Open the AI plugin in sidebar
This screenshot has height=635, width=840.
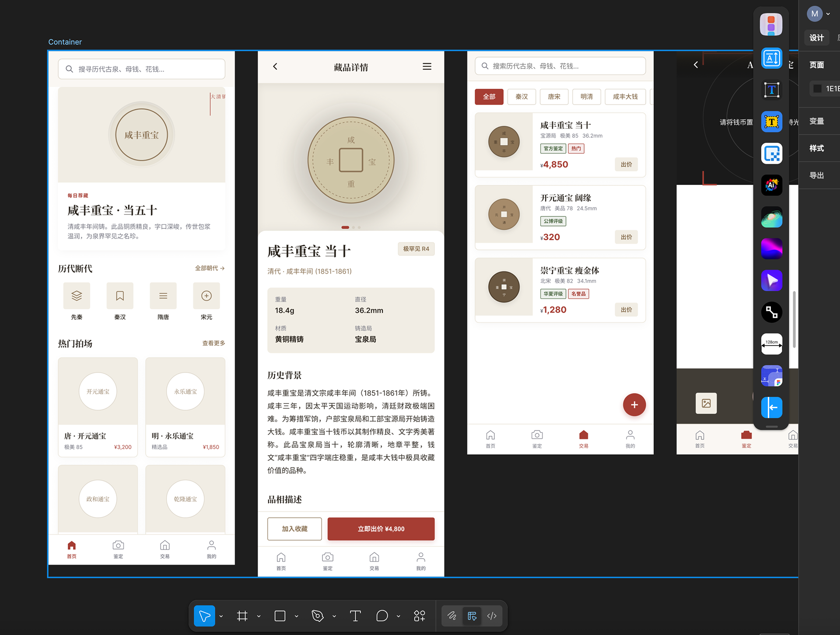(x=771, y=185)
